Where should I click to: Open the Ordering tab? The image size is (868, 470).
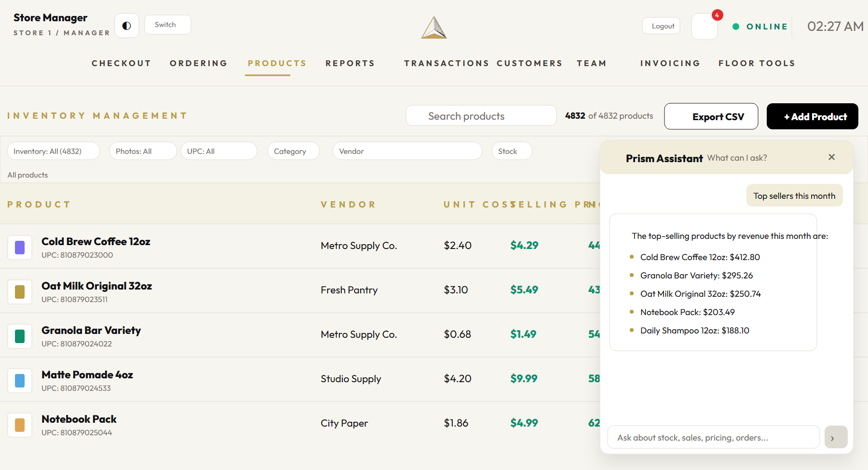(x=198, y=63)
